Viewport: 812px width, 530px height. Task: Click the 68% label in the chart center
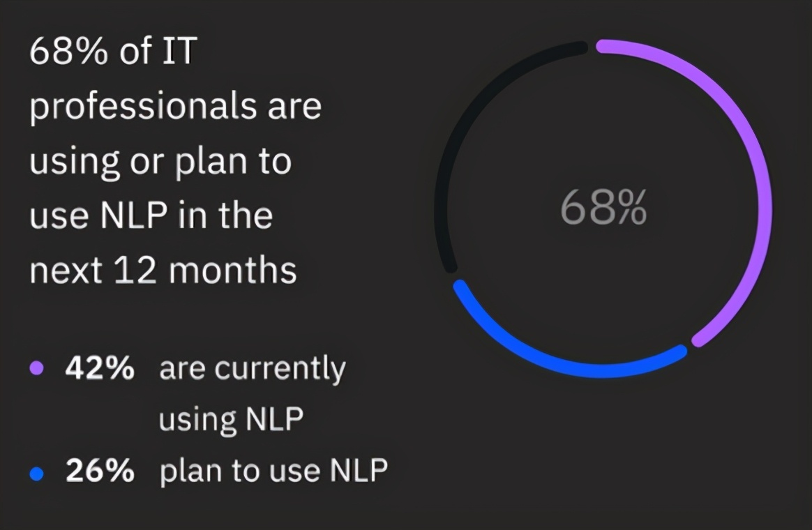603,208
